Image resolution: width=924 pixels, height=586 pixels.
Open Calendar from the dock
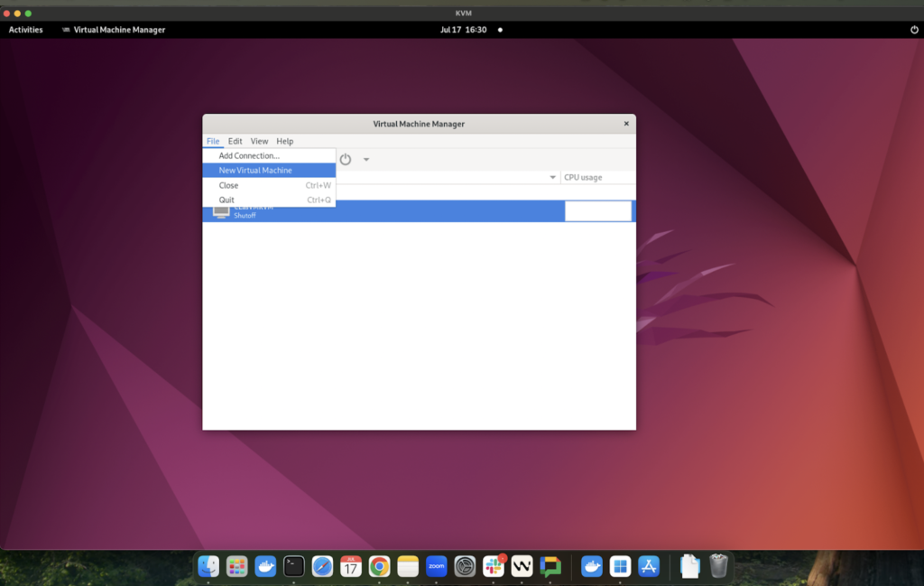point(351,566)
